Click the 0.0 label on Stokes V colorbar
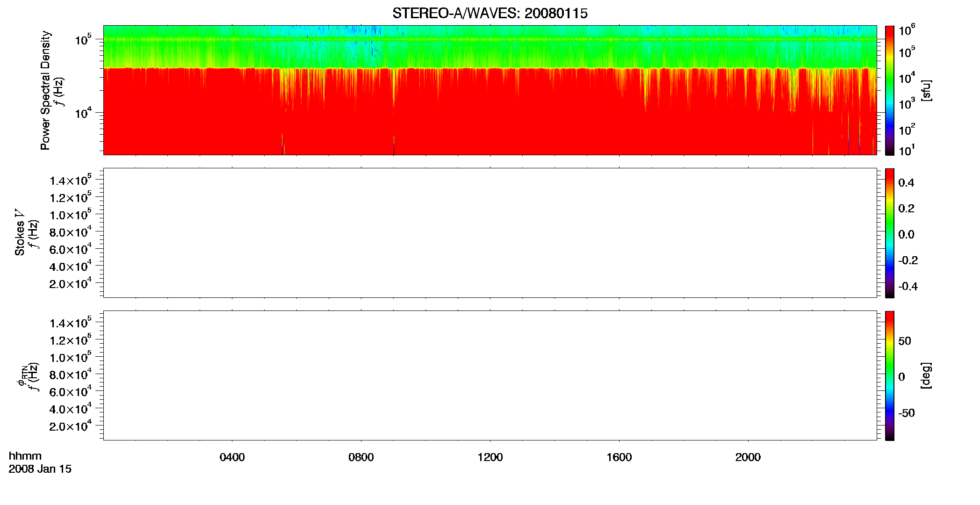 [906, 235]
